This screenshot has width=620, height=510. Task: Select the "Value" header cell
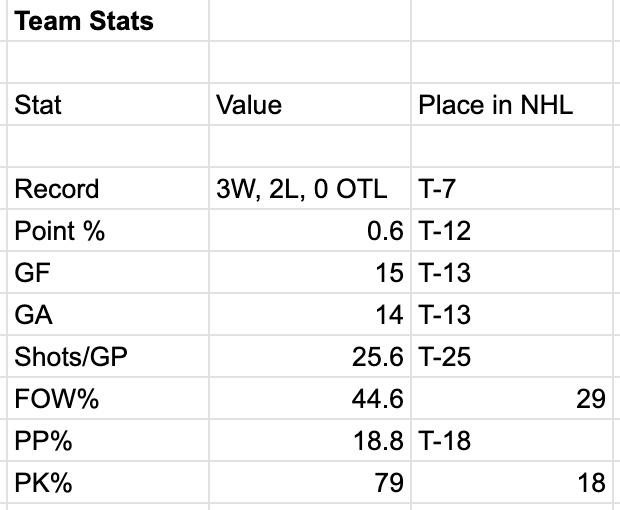[x=249, y=105]
